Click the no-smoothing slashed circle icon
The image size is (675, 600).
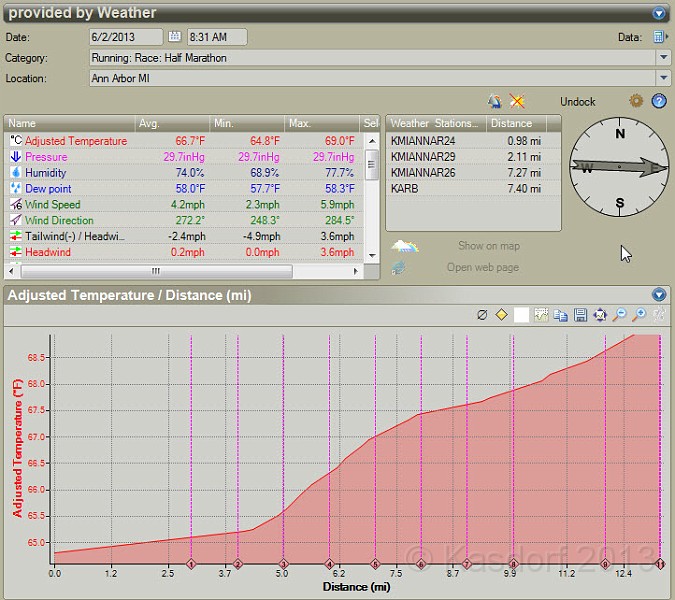[481, 315]
